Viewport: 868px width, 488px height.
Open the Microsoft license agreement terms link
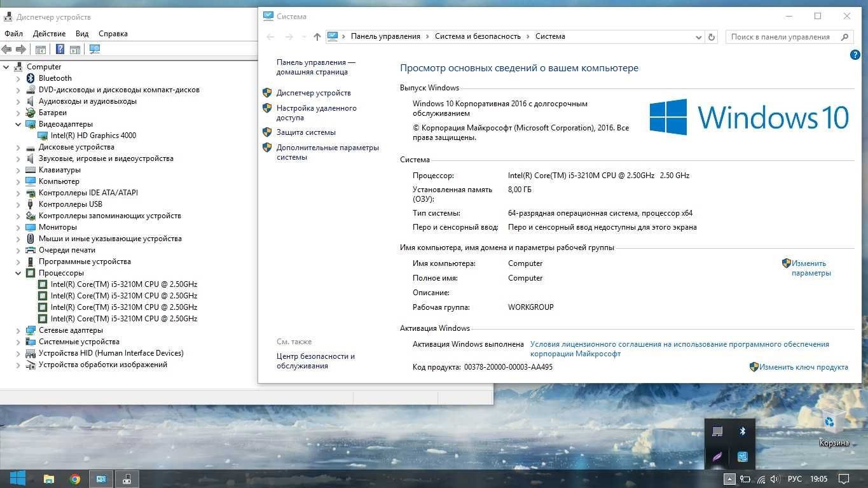pos(680,349)
